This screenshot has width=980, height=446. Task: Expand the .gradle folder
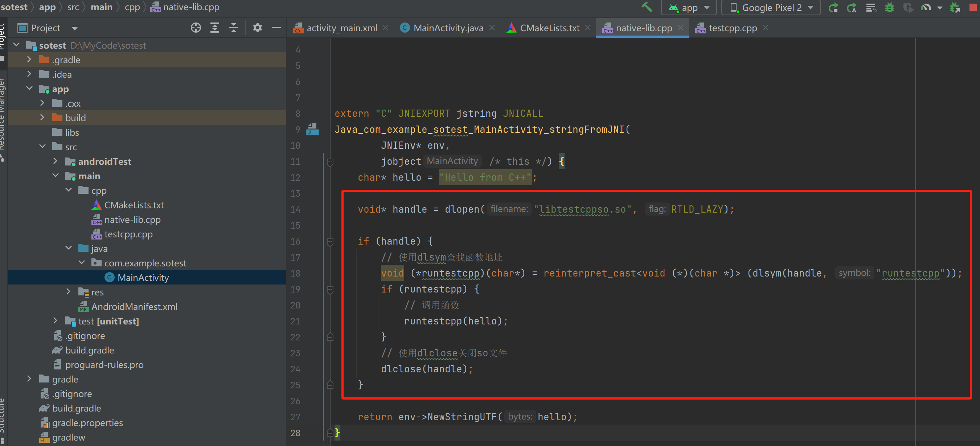tap(29, 60)
